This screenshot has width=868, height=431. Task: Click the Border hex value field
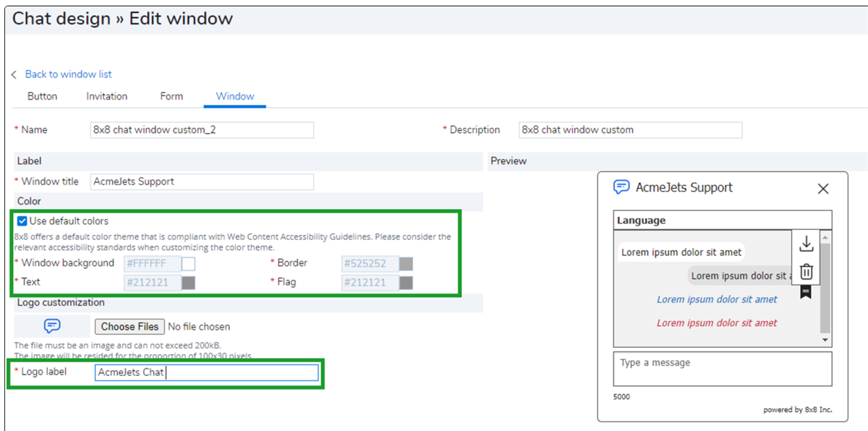click(x=370, y=264)
